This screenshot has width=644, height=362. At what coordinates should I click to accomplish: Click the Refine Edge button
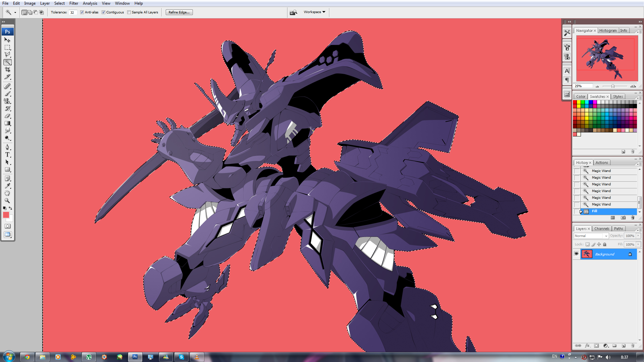click(x=179, y=12)
